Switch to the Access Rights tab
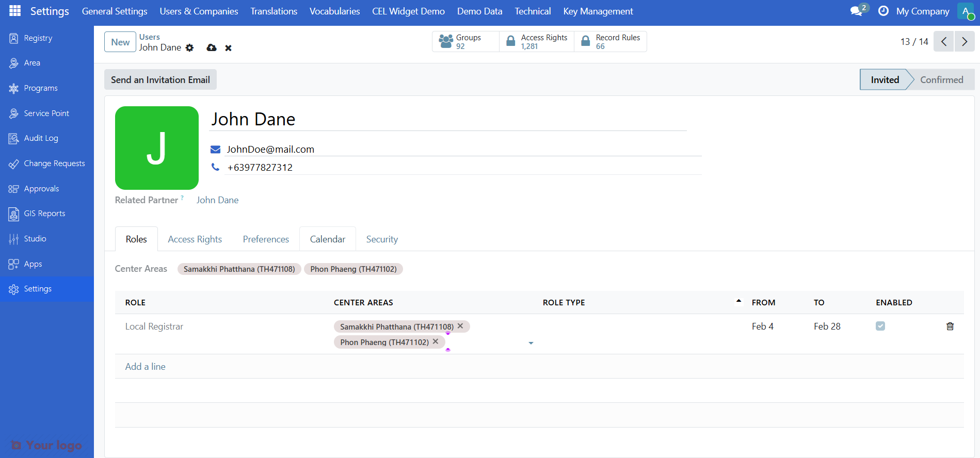Image resolution: width=980 pixels, height=458 pixels. coord(195,239)
